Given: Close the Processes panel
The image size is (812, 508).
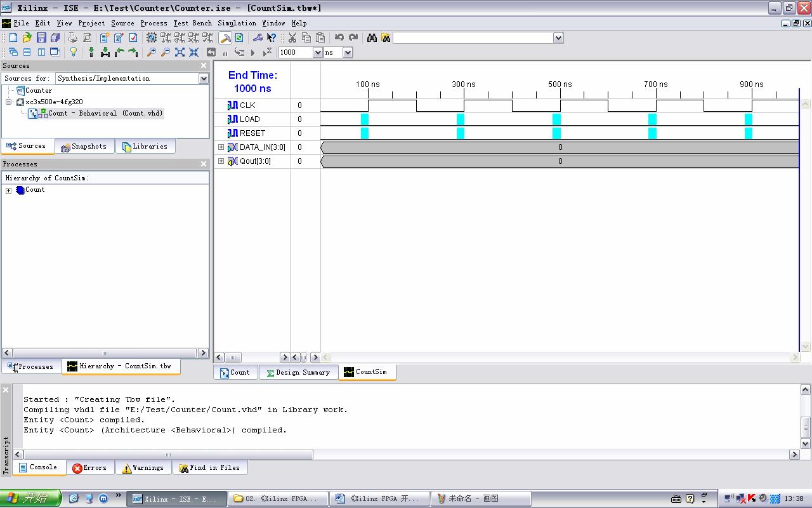Looking at the screenshot, I should pyautogui.click(x=204, y=164).
